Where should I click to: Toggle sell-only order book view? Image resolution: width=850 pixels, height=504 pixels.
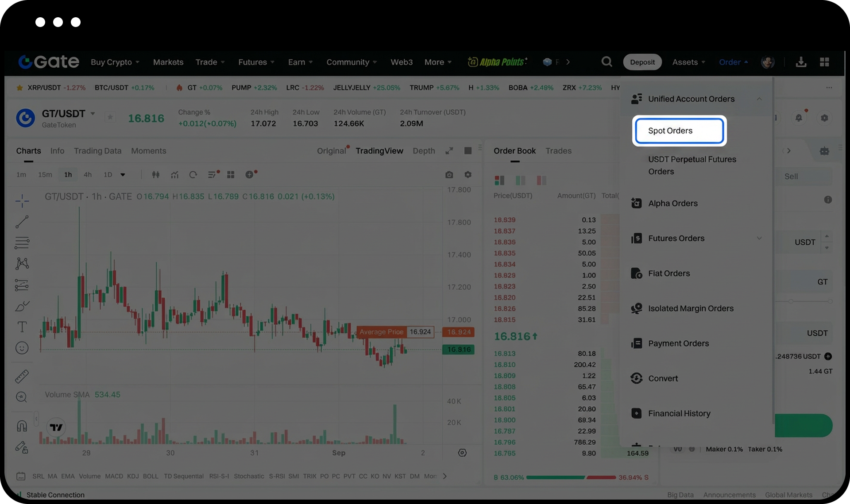click(541, 180)
